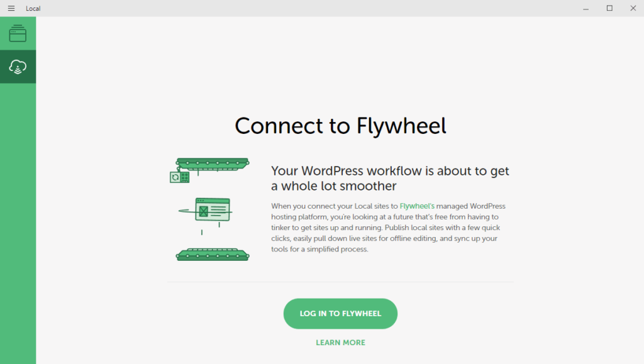The height and width of the screenshot is (364, 644).
Task: Close the Local application window
Action: (x=633, y=8)
